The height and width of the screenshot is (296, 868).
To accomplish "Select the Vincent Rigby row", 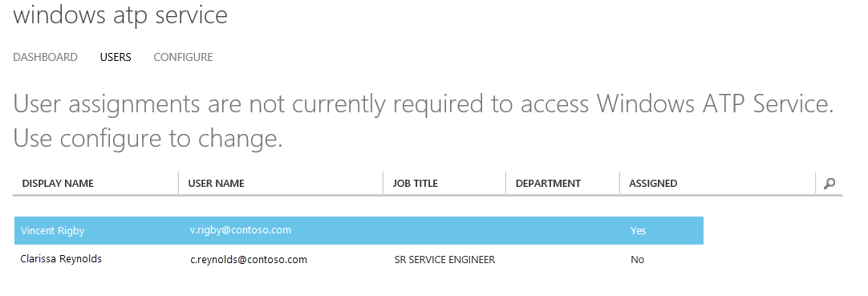I will pos(359,231).
